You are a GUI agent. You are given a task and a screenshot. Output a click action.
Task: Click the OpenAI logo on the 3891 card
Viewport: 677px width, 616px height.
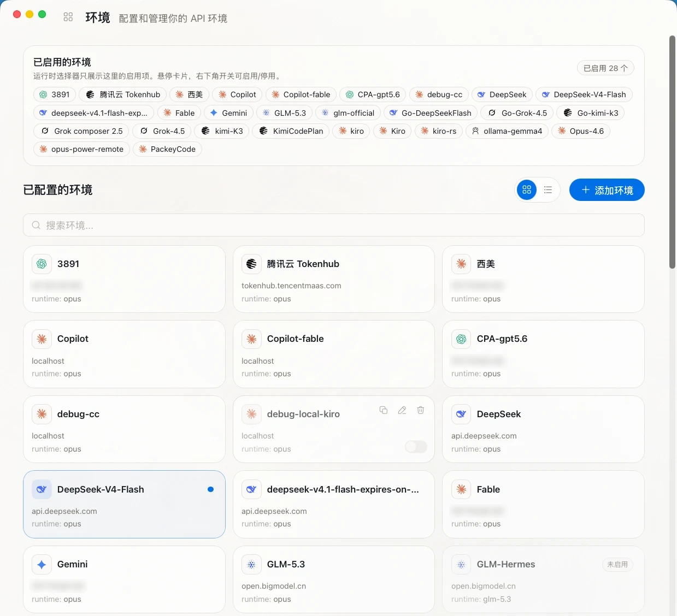point(42,264)
